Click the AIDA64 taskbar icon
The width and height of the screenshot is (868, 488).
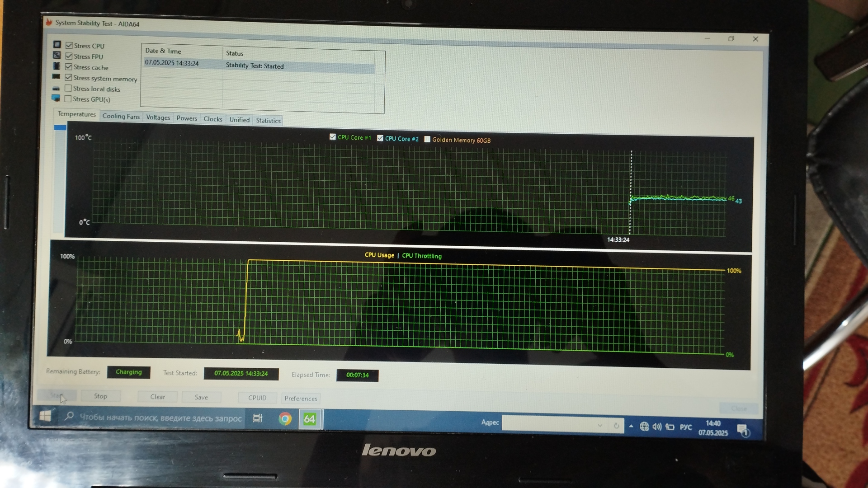[310, 419]
